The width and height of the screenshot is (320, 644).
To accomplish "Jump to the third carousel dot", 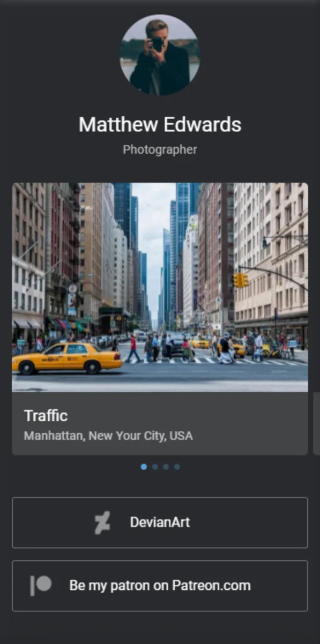I will [166, 467].
